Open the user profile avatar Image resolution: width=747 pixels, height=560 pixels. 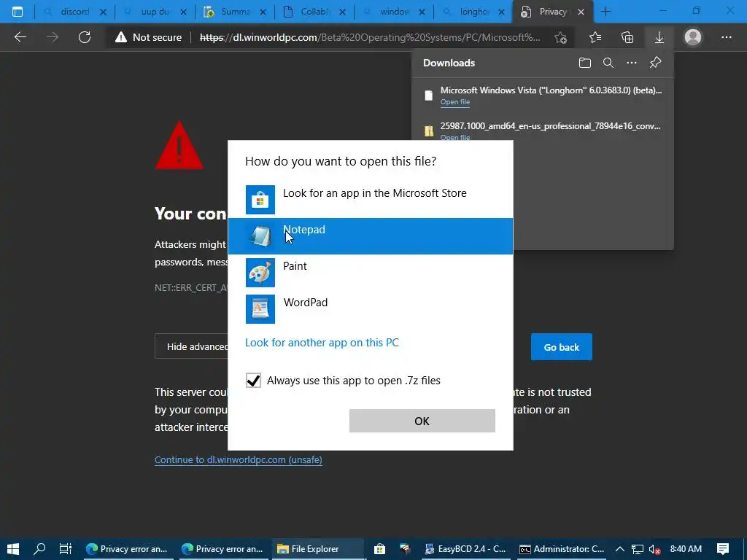(693, 37)
